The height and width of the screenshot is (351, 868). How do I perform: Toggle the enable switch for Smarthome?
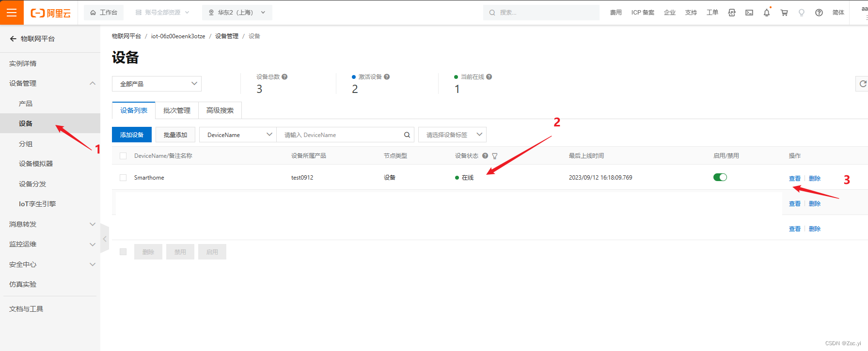click(720, 177)
